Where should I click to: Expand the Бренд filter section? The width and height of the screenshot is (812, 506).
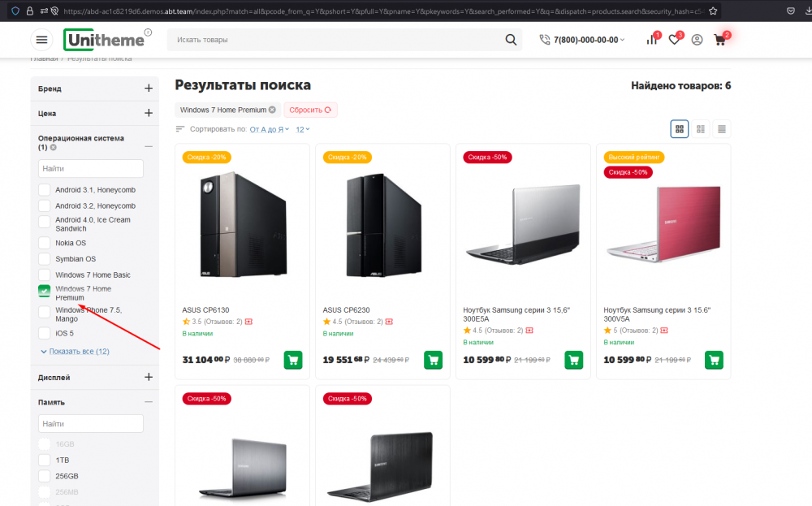tap(149, 89)
